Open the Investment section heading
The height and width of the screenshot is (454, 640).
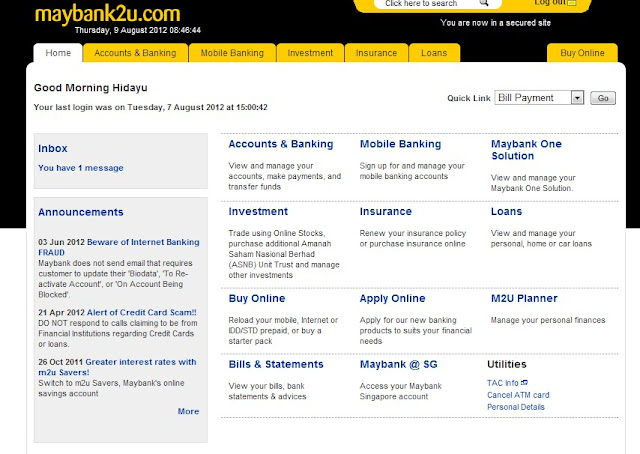pyautogui.click(x=258, y=211)
